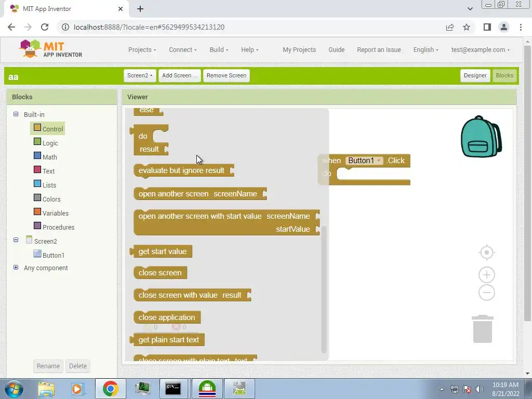532x399 pixels.
Task: Expand the Any component tree node
Action: [x=16, y=268]
